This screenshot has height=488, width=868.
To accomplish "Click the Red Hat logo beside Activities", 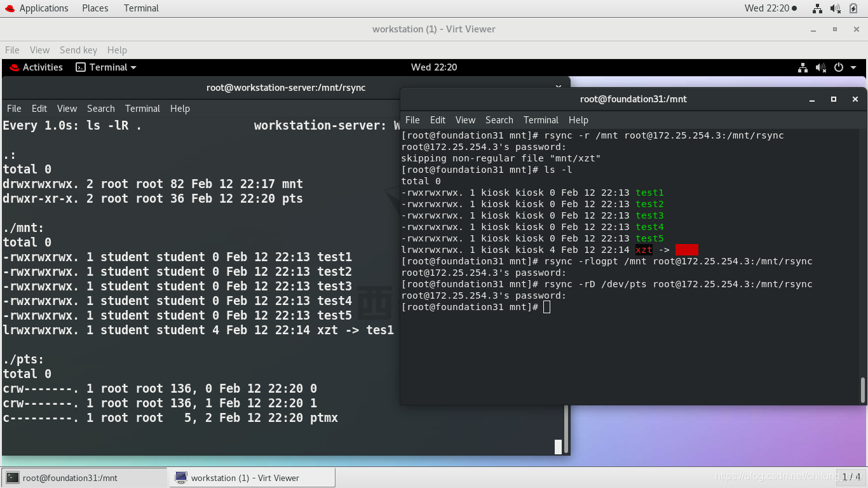I will (x=15, y=67).
